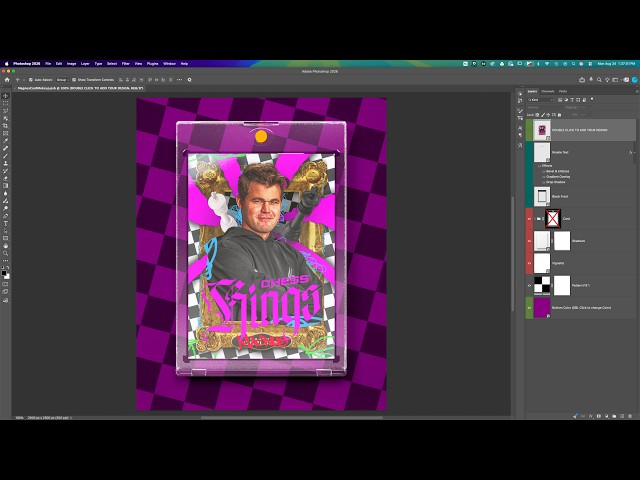Toggle visibility of the Vignette layer
The width and height of the screenshot is (640, 480).
(x=529, y=263)
